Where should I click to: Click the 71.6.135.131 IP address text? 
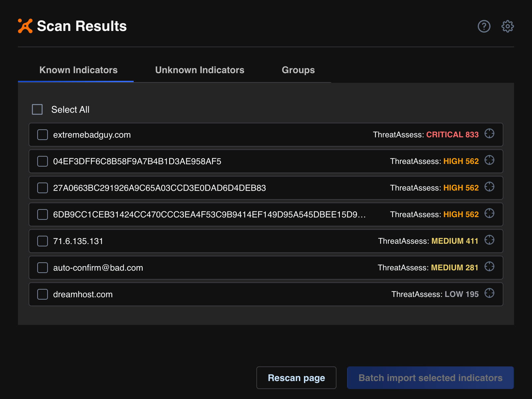pos(78,241)
